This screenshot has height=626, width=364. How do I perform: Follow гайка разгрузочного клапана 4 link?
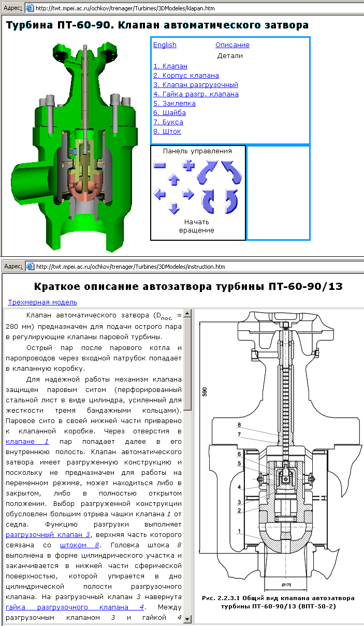(75, 607)
